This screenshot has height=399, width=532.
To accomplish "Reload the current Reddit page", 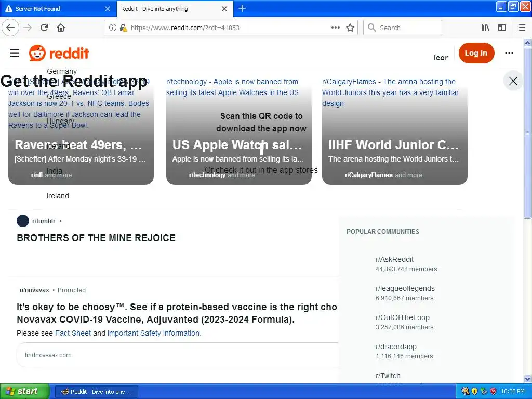I will pyautogui.click(x=45, y=28).
